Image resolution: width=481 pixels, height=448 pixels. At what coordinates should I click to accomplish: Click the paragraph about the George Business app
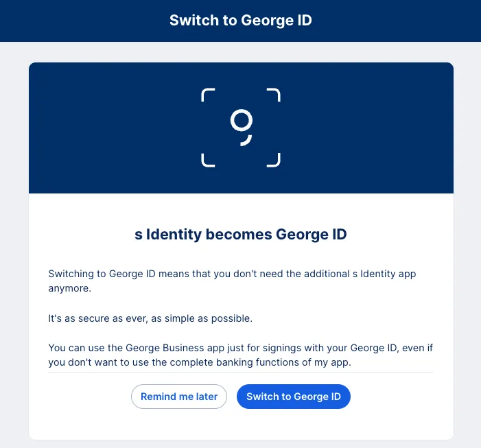(x=241, y=355)
